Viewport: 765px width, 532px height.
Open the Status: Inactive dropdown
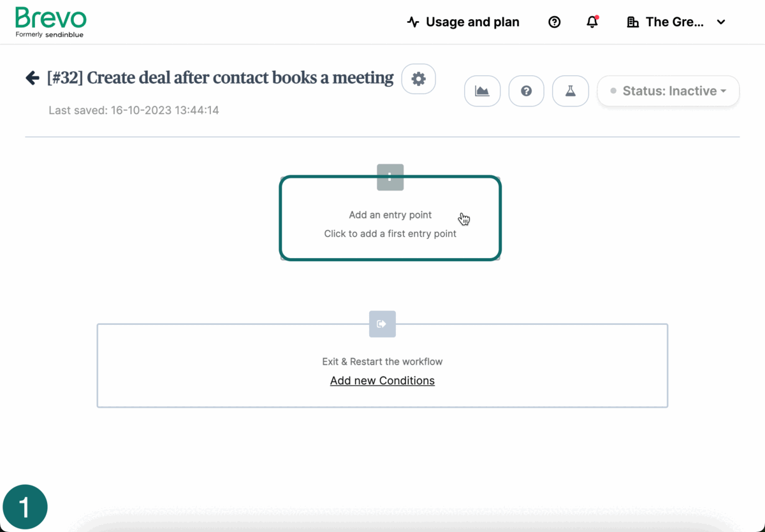point(668,91)
